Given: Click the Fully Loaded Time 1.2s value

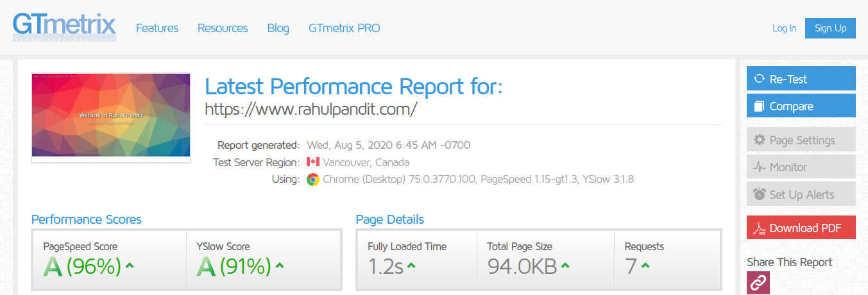Looking at the screenshot, I should pyautogui.click(x=386, y=266).
